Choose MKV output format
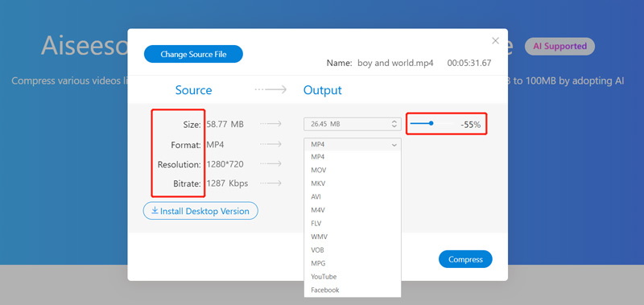The width and height of the screenshot is (644, 305). (x=353, y=183)
